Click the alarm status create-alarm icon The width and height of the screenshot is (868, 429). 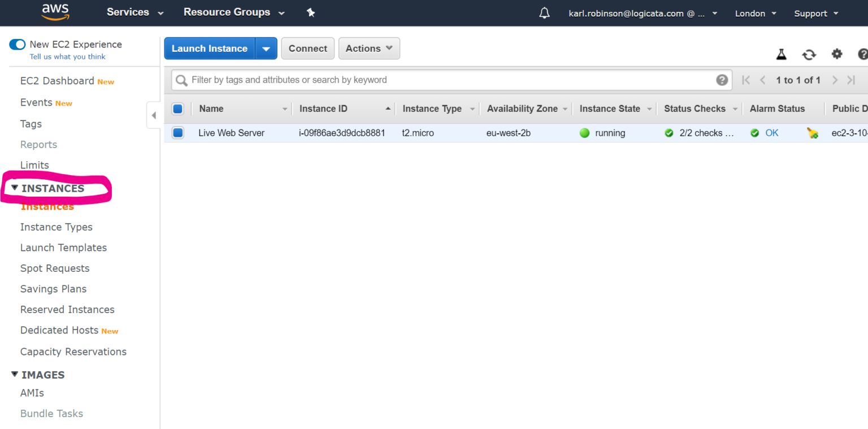click(813, 133)
